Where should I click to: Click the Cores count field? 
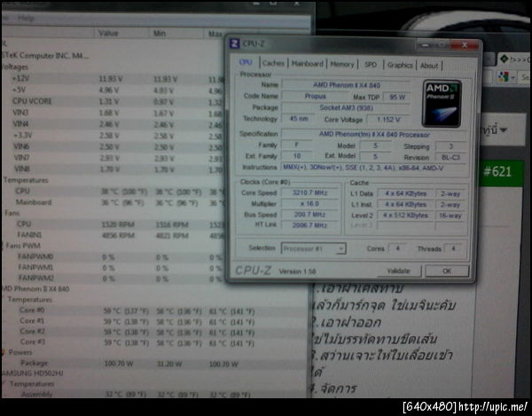tap(397, 248)
